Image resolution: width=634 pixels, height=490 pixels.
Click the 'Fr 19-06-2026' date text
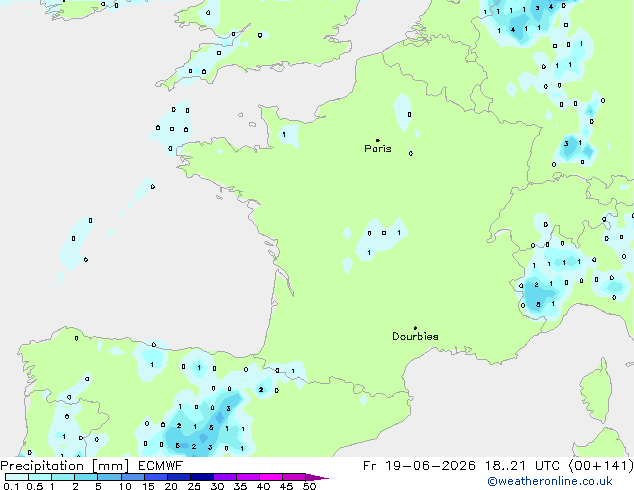419,466
